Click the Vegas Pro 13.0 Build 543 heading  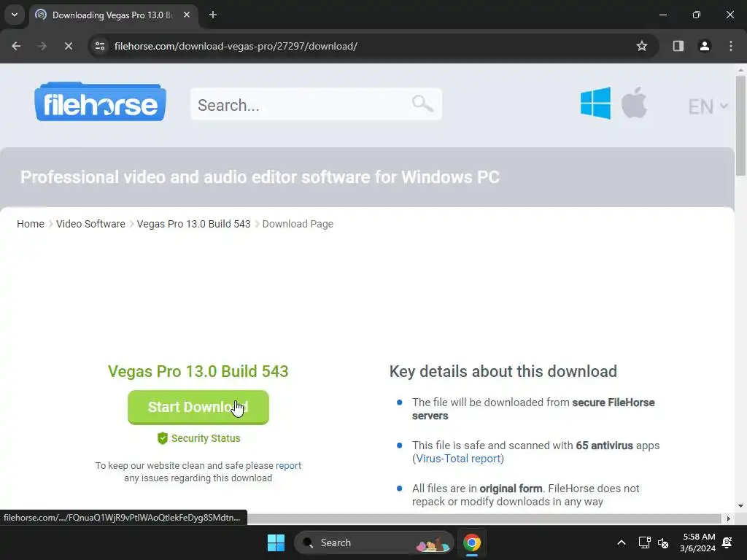click(198, 371)
